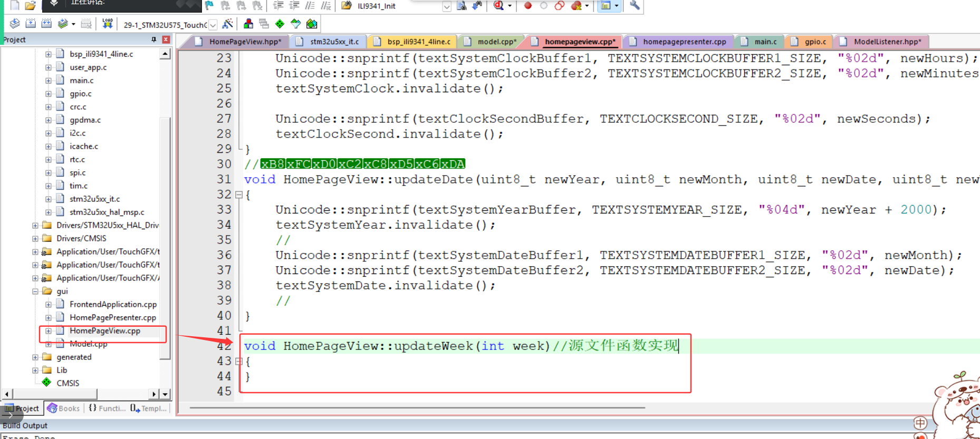980x439 pixels.
Task: Kill all breakpoints
Action: [576, 5]
